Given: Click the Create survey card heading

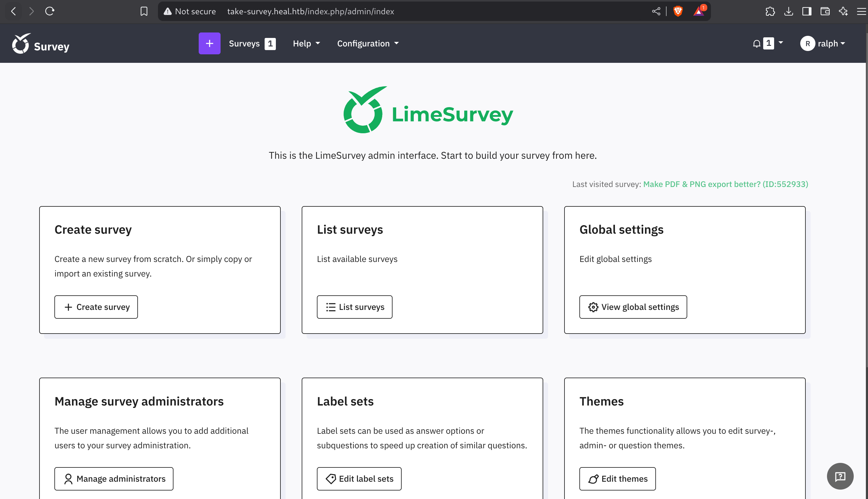Looking at the screenshot, I should coord(93,230).
